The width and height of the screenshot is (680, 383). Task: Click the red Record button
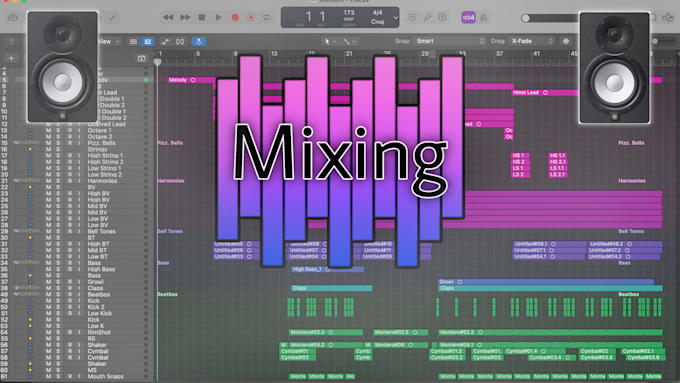click(235, 17)
